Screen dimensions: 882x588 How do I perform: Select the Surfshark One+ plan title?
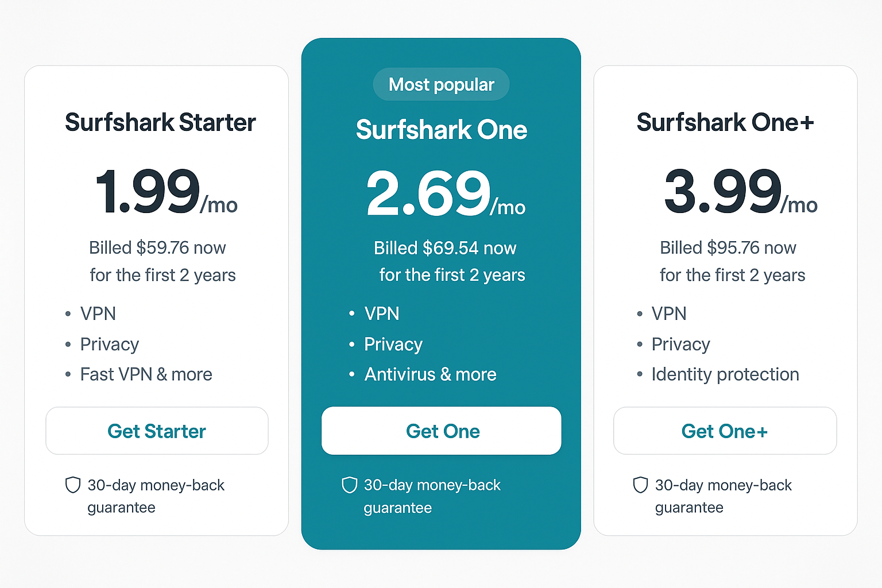coord(725,122)
